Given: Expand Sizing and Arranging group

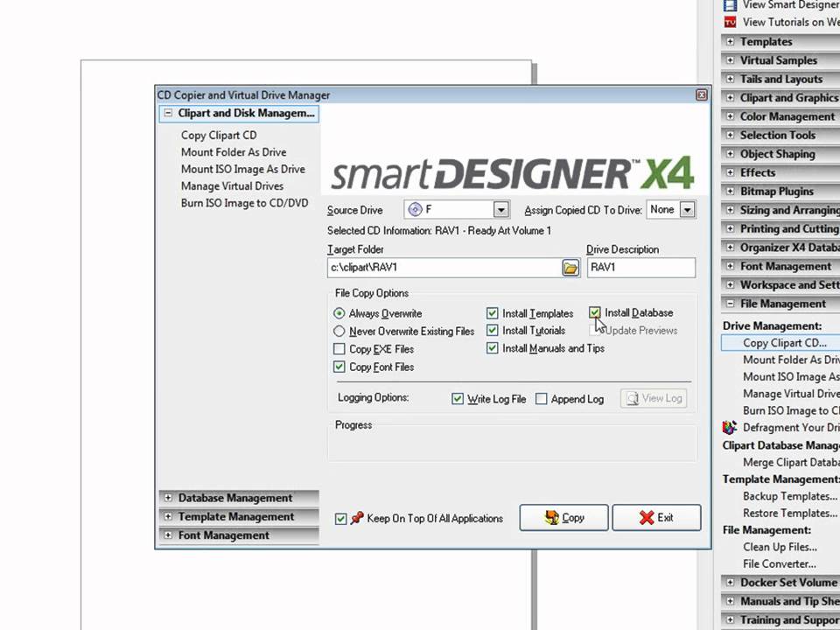Looking at the screenshot, I should (x=730, y=210).
